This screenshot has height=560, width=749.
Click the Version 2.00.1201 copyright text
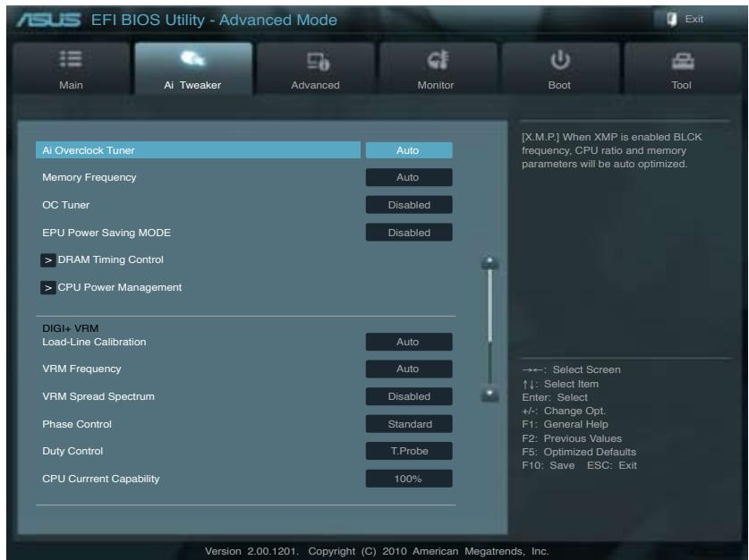[x=377, y=551]
